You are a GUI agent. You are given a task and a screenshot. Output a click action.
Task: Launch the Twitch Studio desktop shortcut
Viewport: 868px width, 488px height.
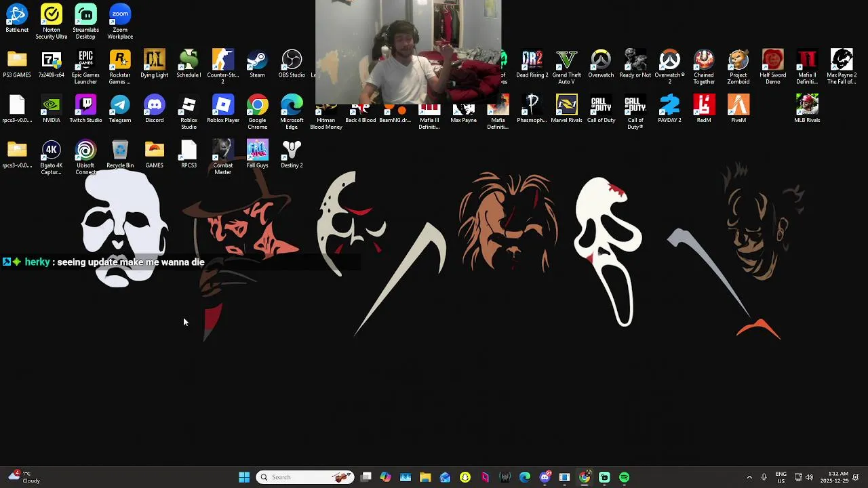click(x=85, y=109)
